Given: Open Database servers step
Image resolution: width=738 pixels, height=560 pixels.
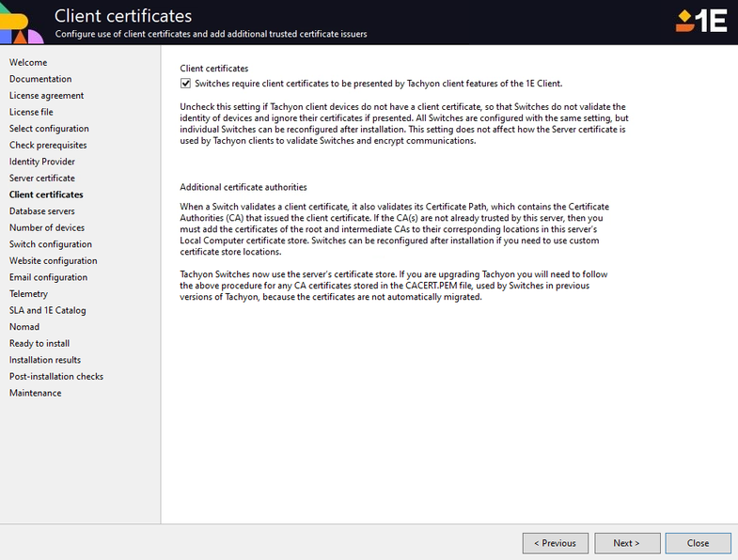Looking at the screenshot, I should (42, 211).
